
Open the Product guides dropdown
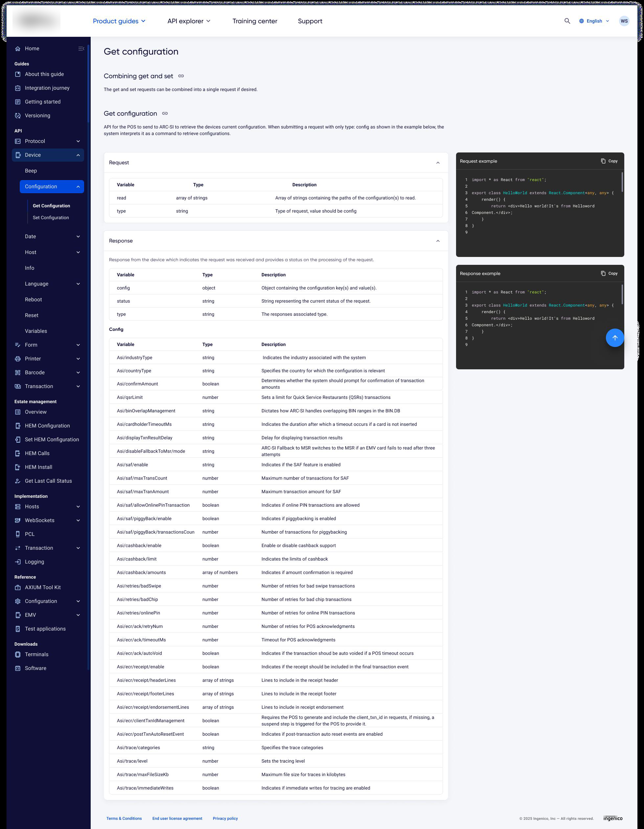click(x=119, y=21)
